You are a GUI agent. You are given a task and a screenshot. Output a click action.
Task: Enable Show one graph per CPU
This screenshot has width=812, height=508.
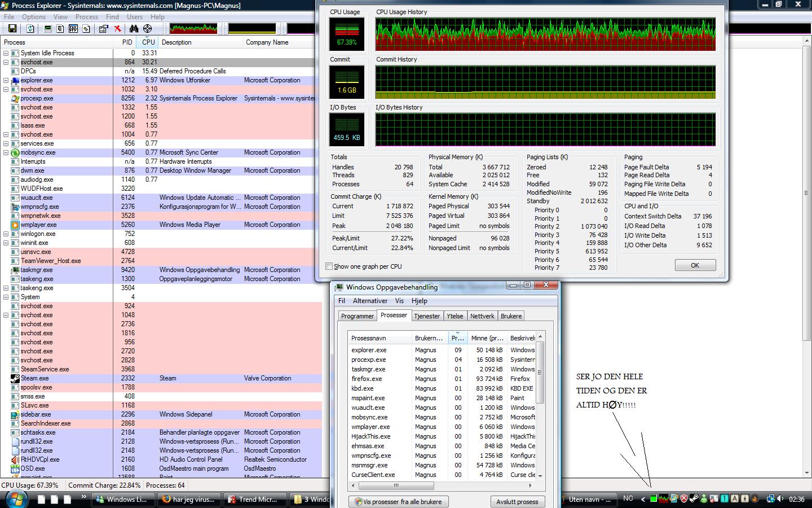coord(329,266)
